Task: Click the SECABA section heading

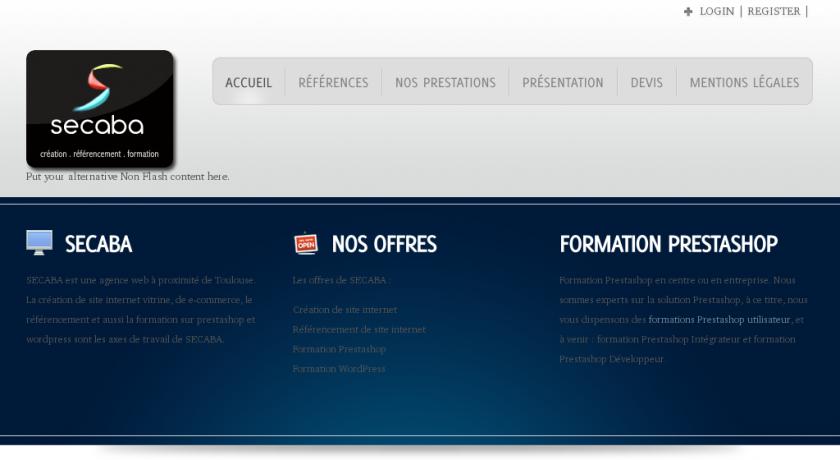Action: (99, 244)
